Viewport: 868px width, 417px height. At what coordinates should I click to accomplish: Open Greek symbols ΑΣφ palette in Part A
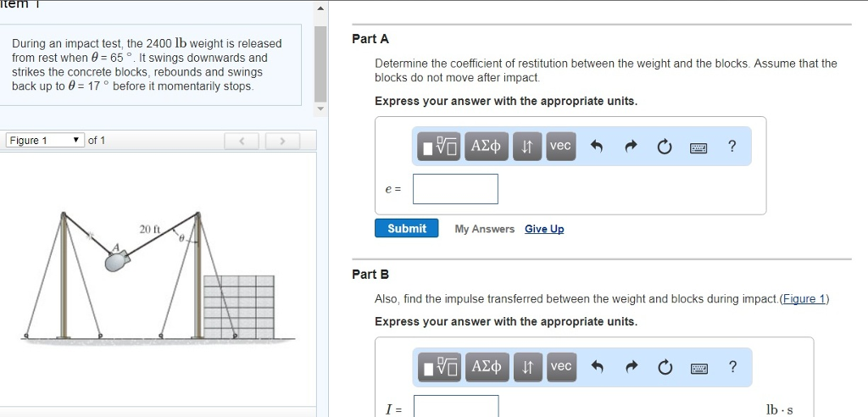pos(486,146)
